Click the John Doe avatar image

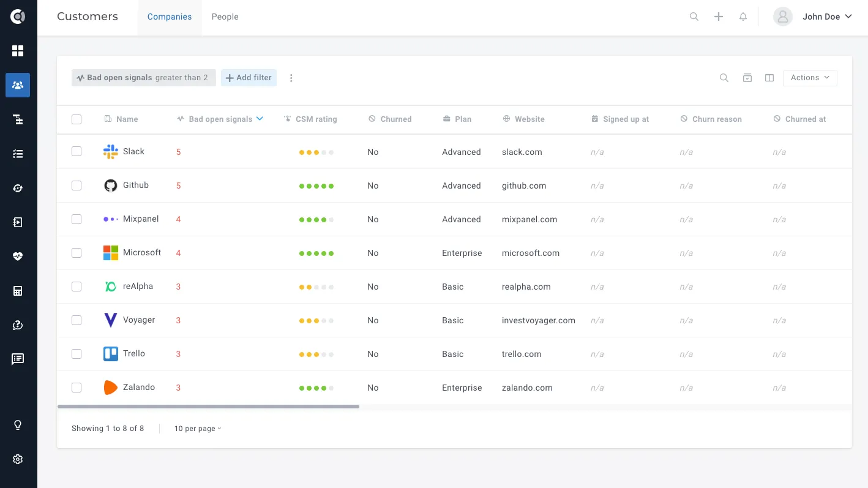(783, 17)
